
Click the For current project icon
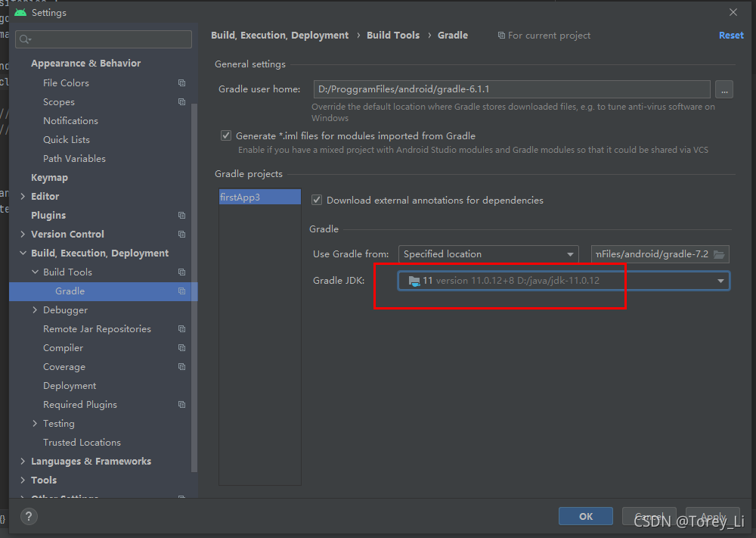[x=501, y=36]
